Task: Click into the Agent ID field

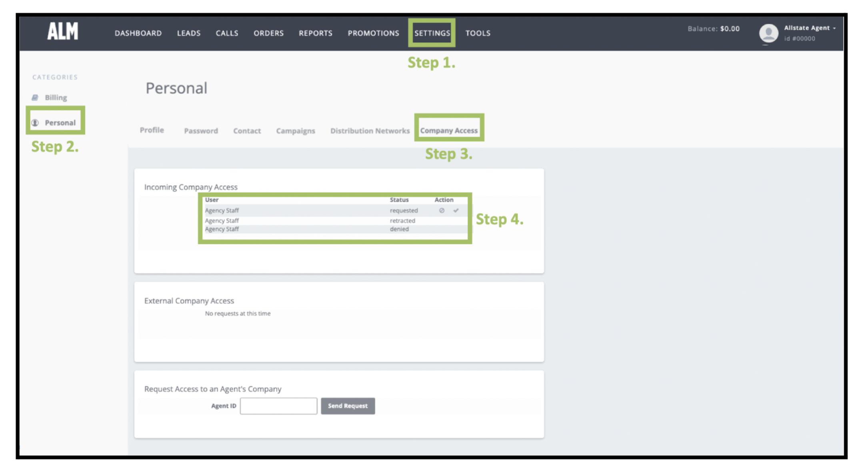Action: point(278,406)
